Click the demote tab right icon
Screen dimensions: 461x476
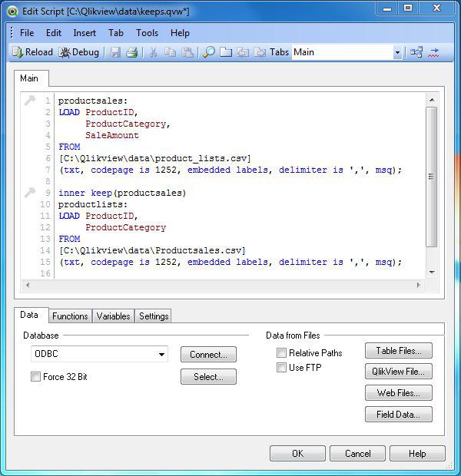[260, 52]
